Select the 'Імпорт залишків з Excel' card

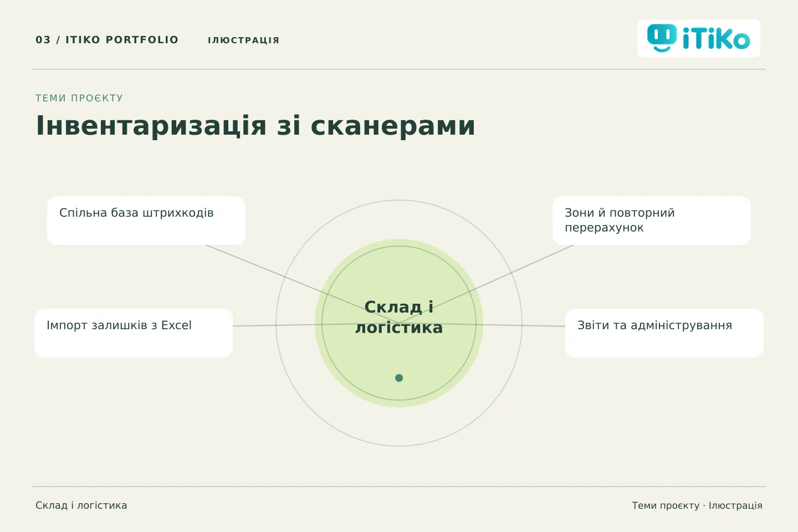tap(134, 333)
